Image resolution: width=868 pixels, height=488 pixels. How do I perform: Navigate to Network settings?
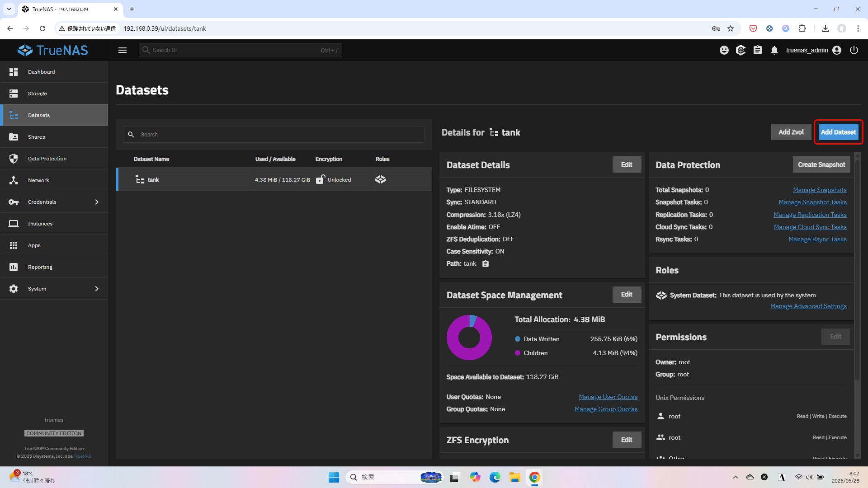coord(54,180)
